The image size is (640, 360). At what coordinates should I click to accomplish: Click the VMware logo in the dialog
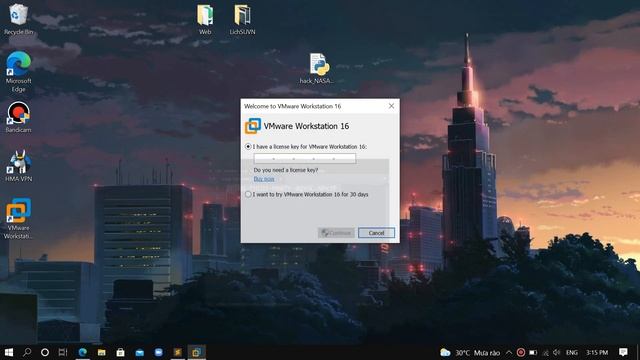pyautogui.click(x=253, y=126)
